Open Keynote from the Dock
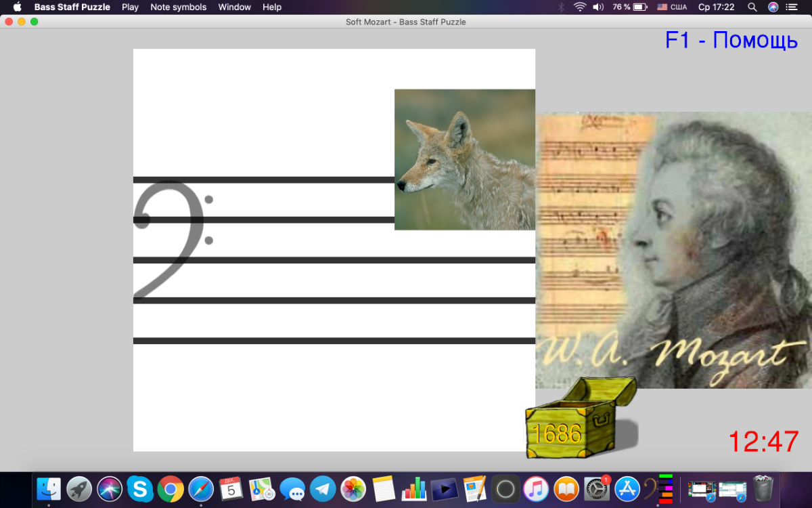Viewport: 812px width, 508px height. click(x=445, y=488)
